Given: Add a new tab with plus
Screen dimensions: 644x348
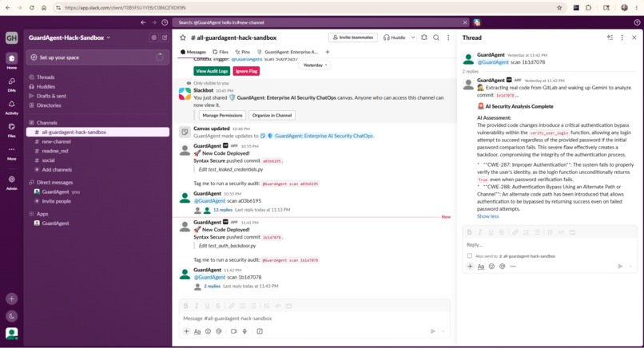Looking at the screenshot, I should pos(328,52).
